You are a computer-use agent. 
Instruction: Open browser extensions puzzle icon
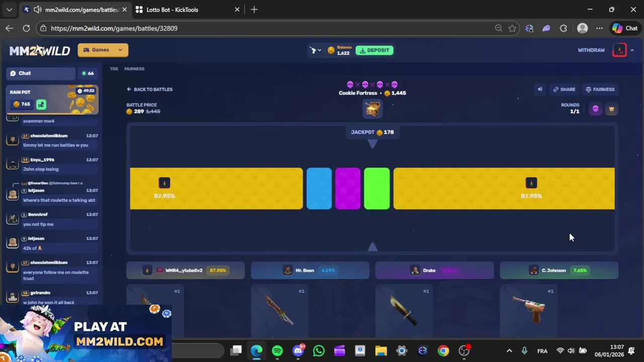(x=563, y=28)
